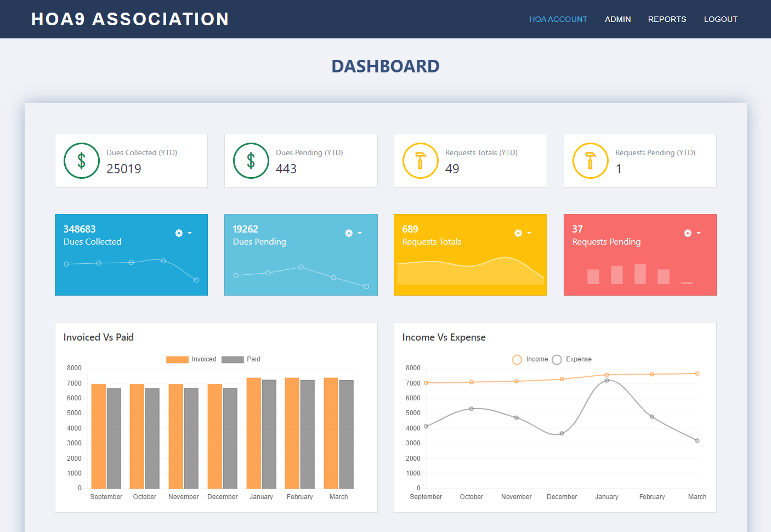Click LOGOUT in the navigation bar

(x=721, y=19)
